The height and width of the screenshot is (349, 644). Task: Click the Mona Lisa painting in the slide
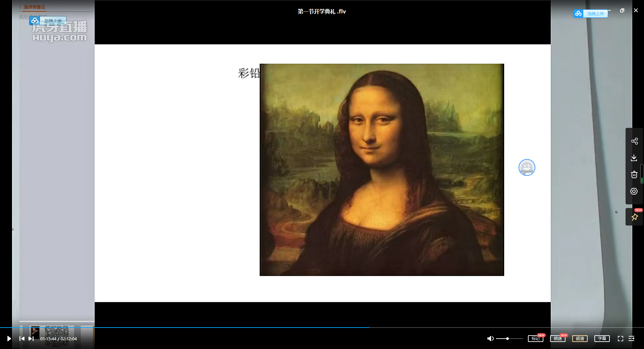click(382, 170)
